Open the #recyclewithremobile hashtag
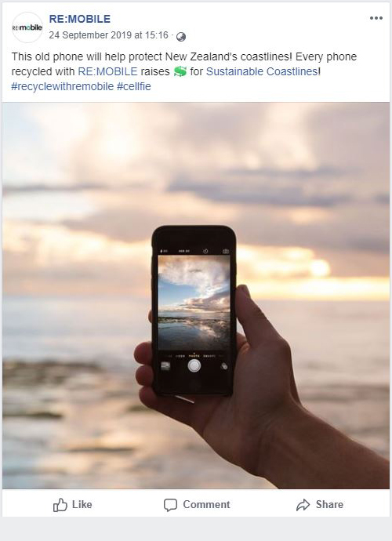The width and height of the screenshot is (392, 541). coord(63,86)
